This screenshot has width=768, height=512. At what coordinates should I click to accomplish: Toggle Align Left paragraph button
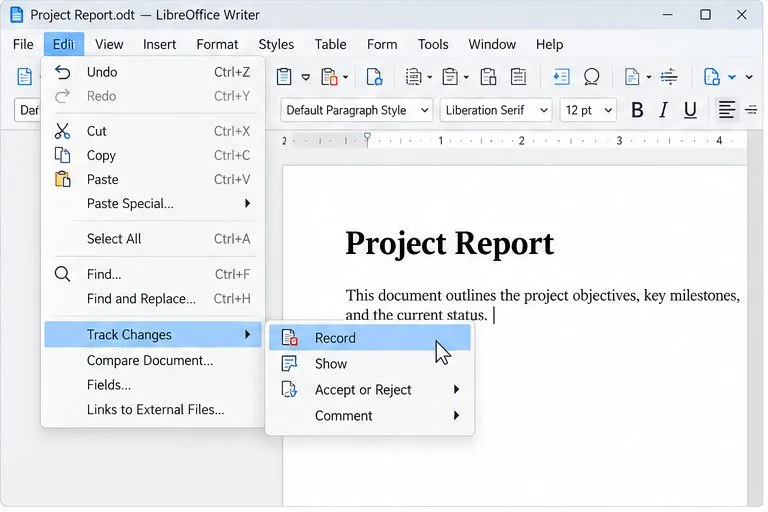point(726,110)
